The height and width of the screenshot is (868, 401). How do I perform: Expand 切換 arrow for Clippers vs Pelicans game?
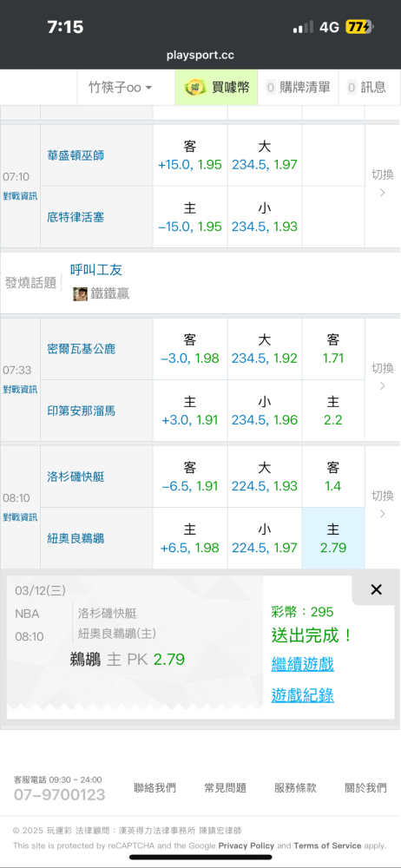click(x=382, y=504)
